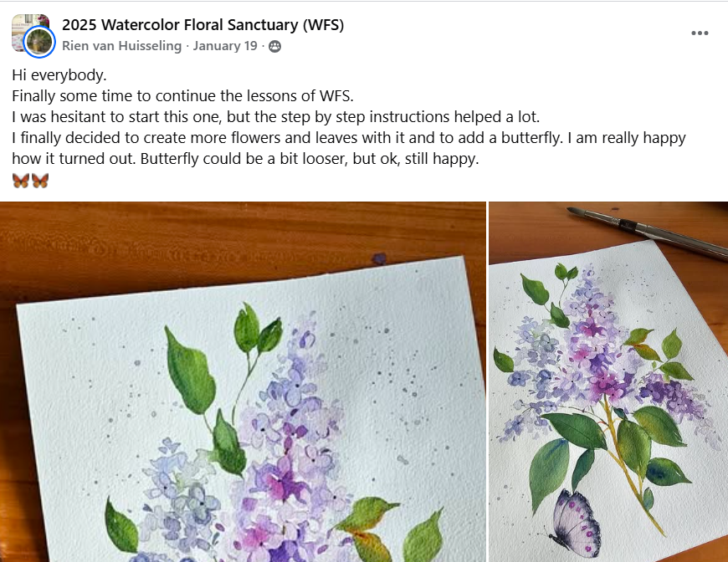Click Rien van Huisseling's round profile picture
Viewport: 728px width, 562px height.
coord(39,42)
